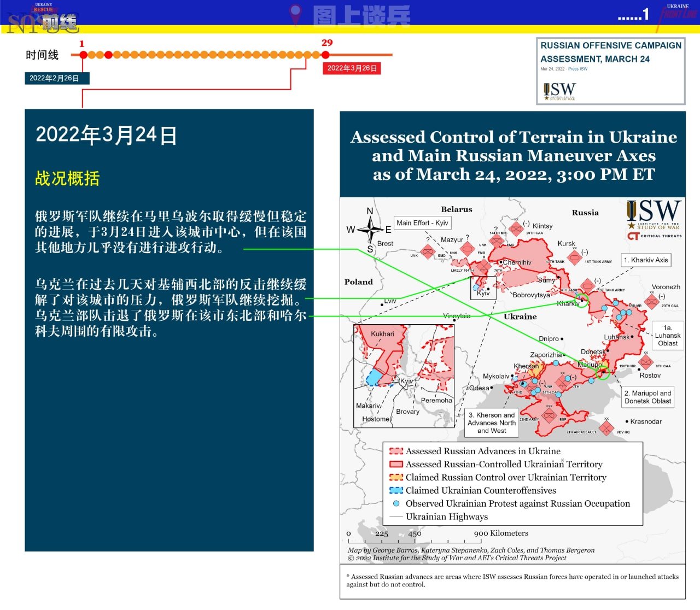Click the paragraph about Mariupol progress
Image resolution: width=700 pixels, height=610 pixels.
click(171, 232)
